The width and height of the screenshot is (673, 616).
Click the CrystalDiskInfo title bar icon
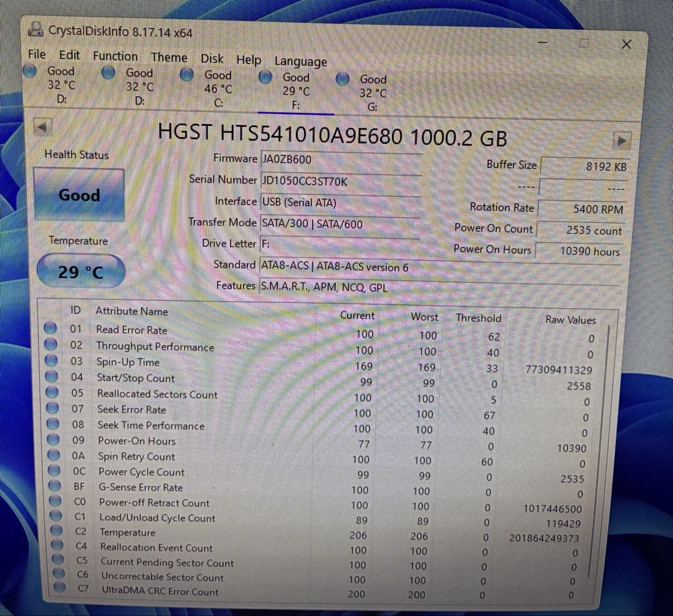36,30
